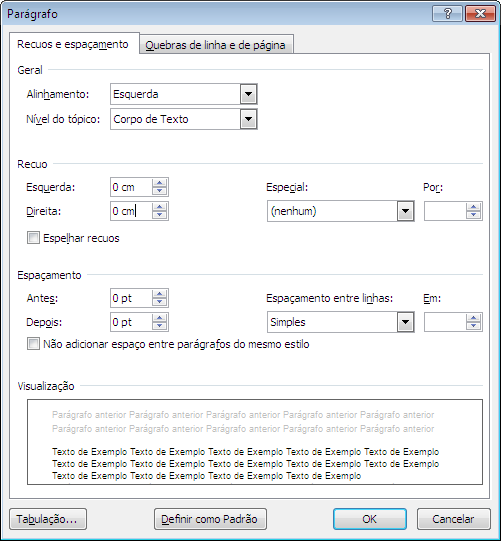This screenshot has width=501, height=541.
Task: Check Não adicionar espaço entre parágrafos option
Action: coord(33,344)
